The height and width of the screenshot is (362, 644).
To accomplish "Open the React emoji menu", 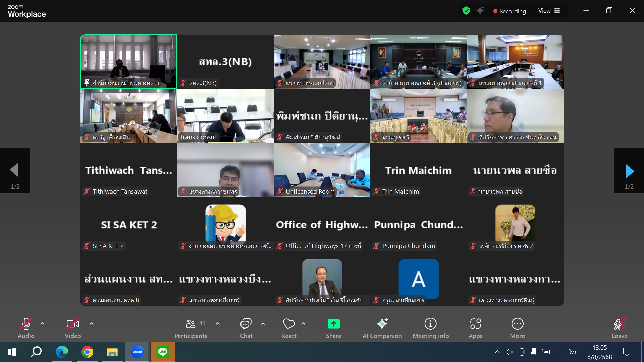I will pos(289,328).
